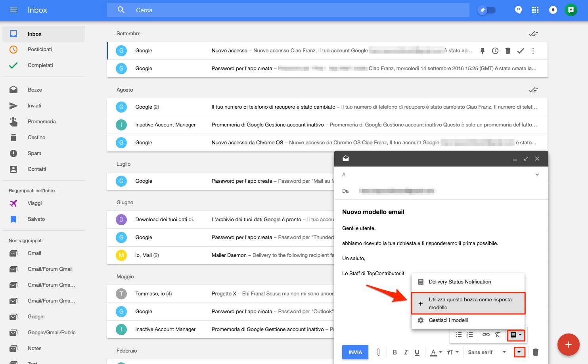Edit subject Nuovo modello email

pyautogui.click(x=373, y=212)
